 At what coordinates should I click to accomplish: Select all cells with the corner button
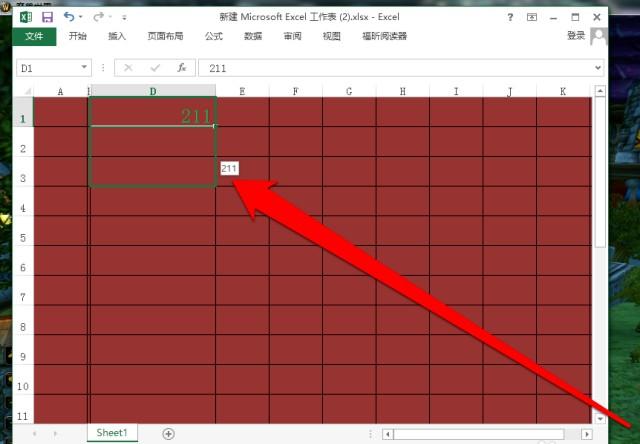coord(25,91)
